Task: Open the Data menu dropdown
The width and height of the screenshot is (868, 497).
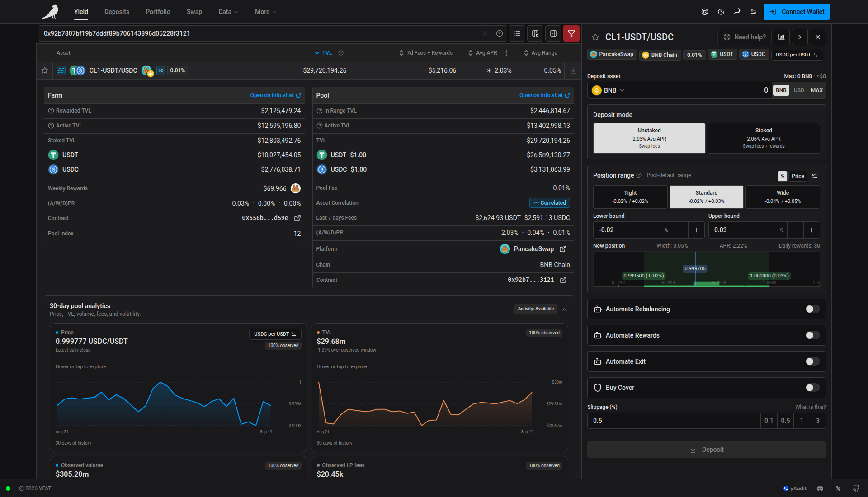Action: click(228, 12)
